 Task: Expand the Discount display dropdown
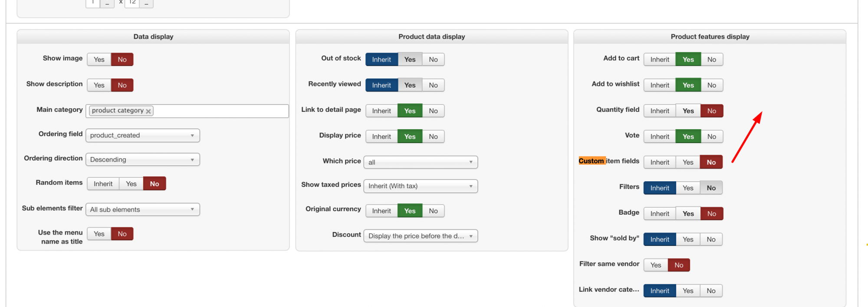coord(420,236)
